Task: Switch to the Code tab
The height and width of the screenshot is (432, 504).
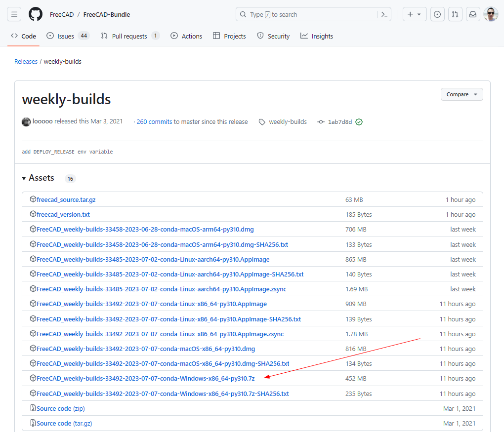Action: (23, 37)
